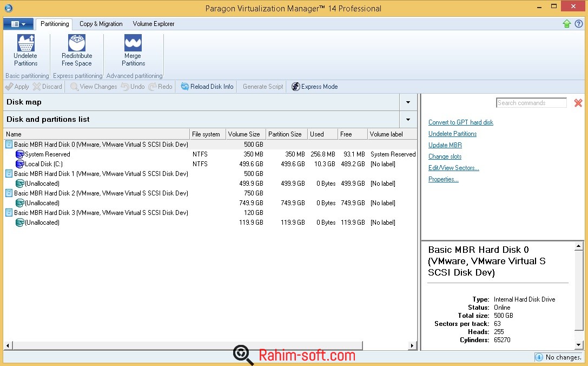Open the help question mark icon
Screen dimensions: 588x366
[579, 24]
